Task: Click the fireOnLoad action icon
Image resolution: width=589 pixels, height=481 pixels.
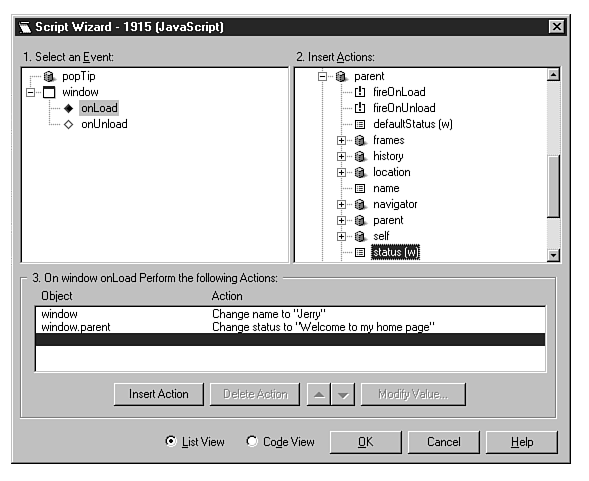Action: [360, 92]
